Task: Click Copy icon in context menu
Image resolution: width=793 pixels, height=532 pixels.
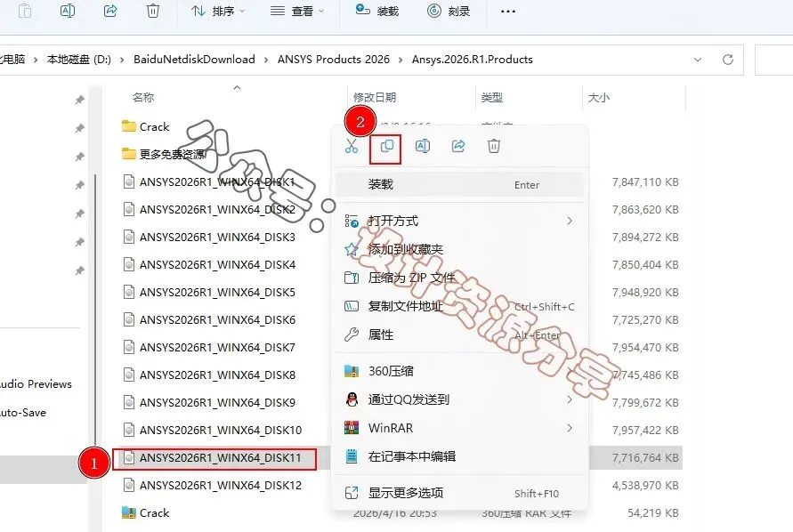Action: tap(386, 147)
